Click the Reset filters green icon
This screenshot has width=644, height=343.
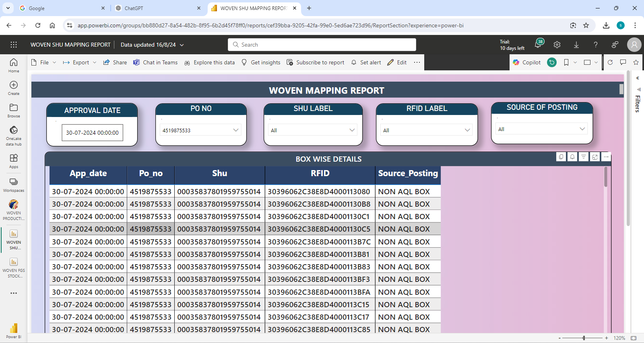pos(552,62)
